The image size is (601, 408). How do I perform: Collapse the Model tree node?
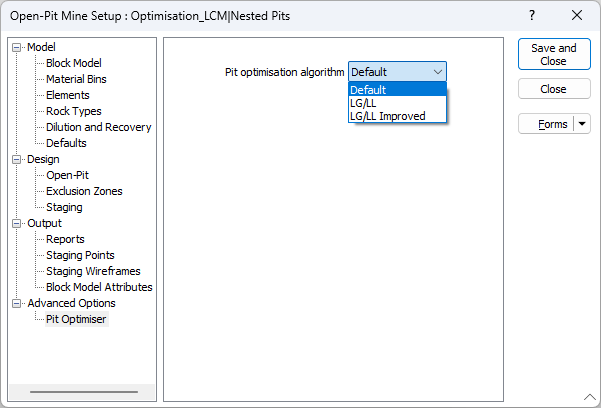coord(16,48)
